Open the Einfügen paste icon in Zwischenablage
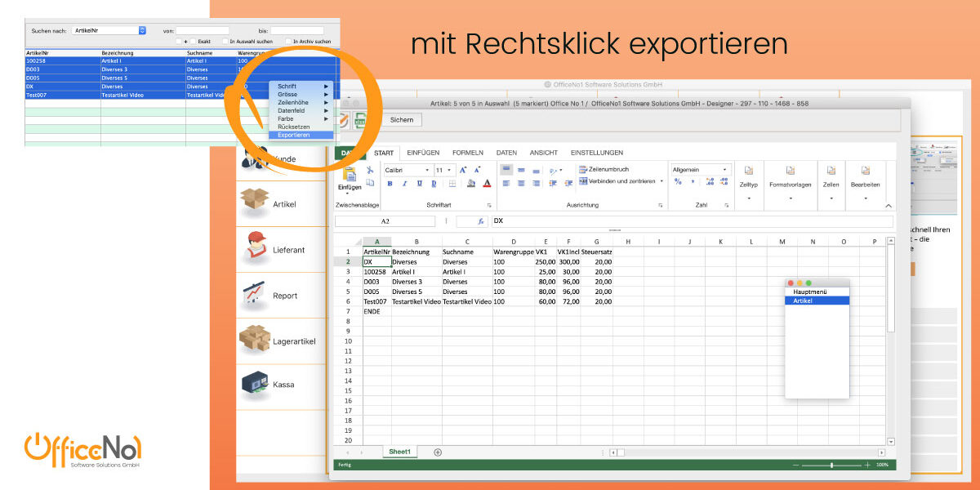980x490 pixels. (x=350, y=174)
